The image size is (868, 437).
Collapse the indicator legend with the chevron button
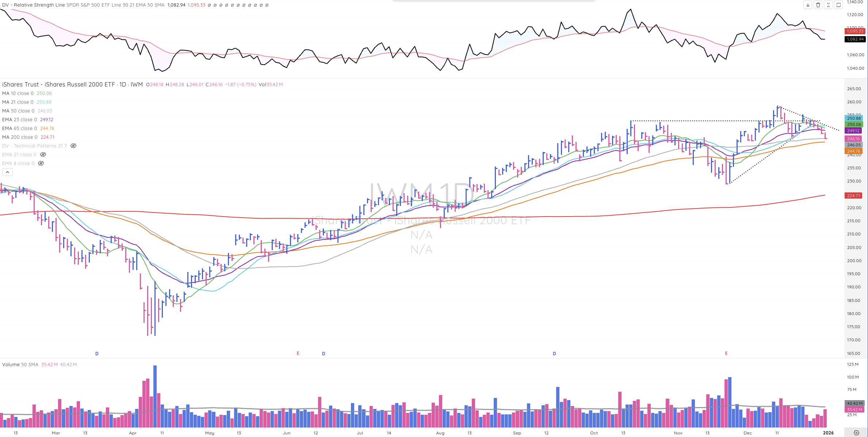(7, 172)
